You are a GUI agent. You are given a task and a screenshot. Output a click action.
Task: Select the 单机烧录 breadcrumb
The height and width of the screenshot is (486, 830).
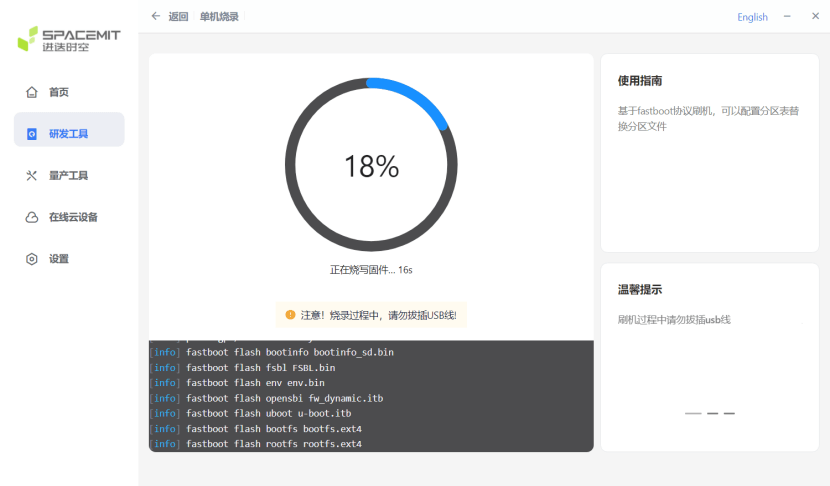coord(219,17)
